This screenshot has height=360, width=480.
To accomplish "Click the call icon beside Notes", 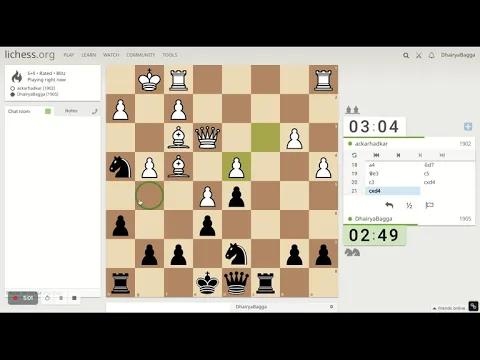I will (x=95, y=111).
